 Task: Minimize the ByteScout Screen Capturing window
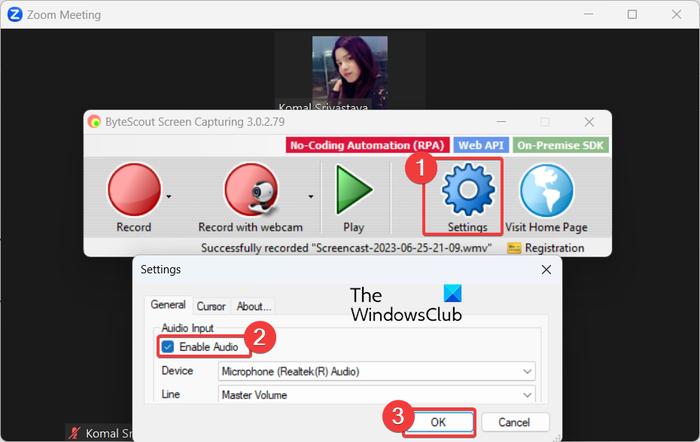501,122
